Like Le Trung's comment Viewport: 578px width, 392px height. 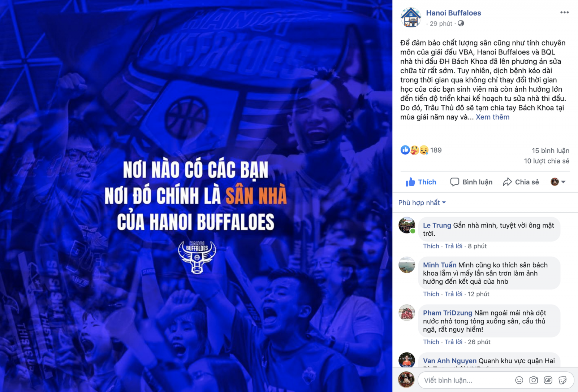[x=431, y=246]
